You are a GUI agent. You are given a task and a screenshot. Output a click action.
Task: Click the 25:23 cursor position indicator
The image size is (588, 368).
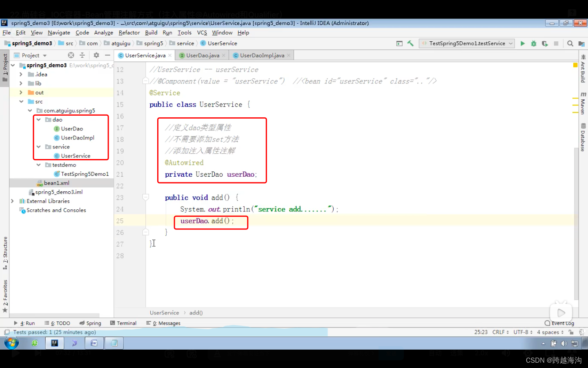pyautogui.click(x=481, y=332)
